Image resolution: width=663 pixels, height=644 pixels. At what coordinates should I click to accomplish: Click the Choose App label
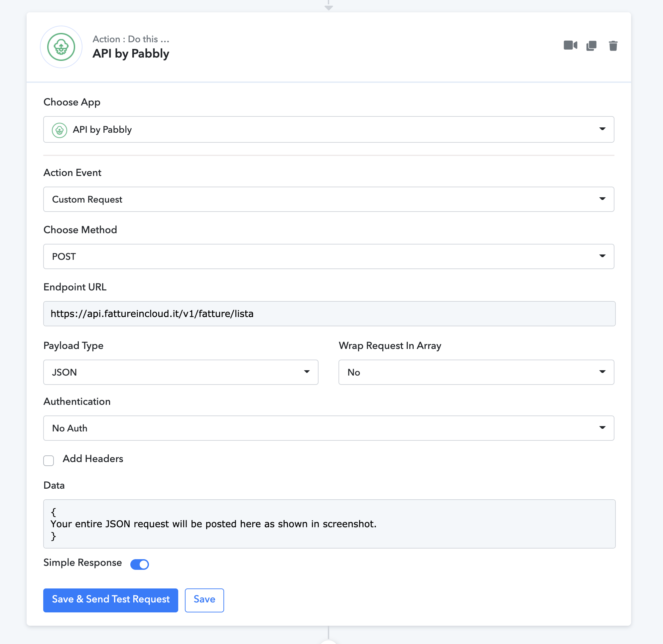point(72,102)
